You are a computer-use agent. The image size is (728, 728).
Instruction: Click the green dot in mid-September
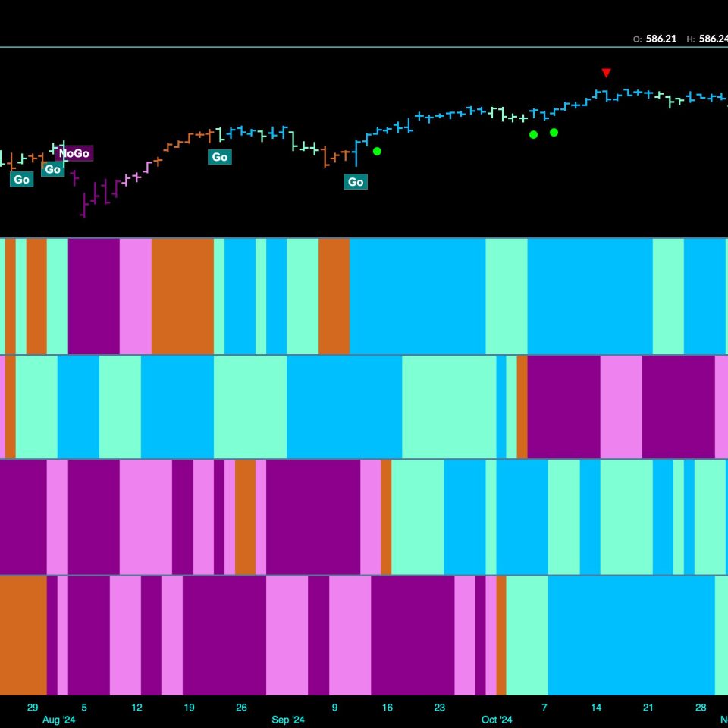coord(377,151)
